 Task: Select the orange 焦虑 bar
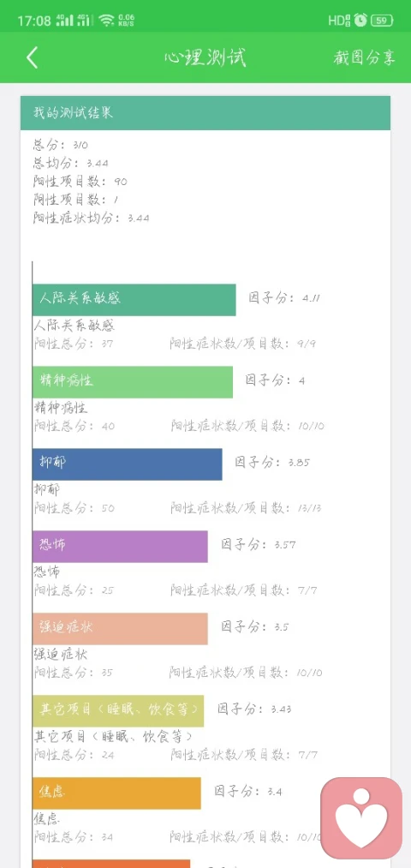click(x=116, y=793)
